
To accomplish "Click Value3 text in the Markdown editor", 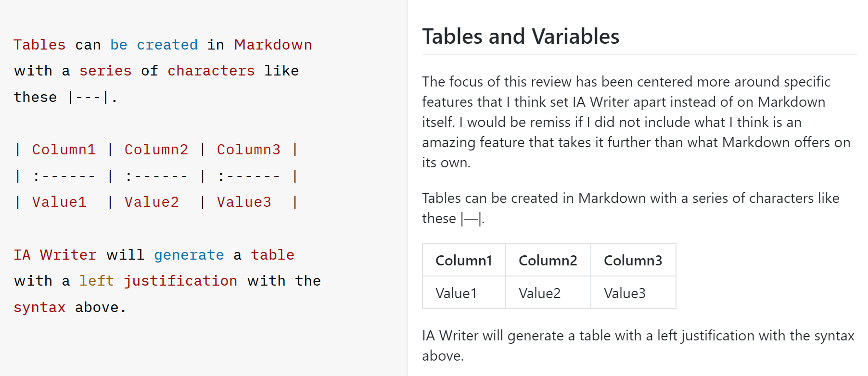I will coord(244,202).
